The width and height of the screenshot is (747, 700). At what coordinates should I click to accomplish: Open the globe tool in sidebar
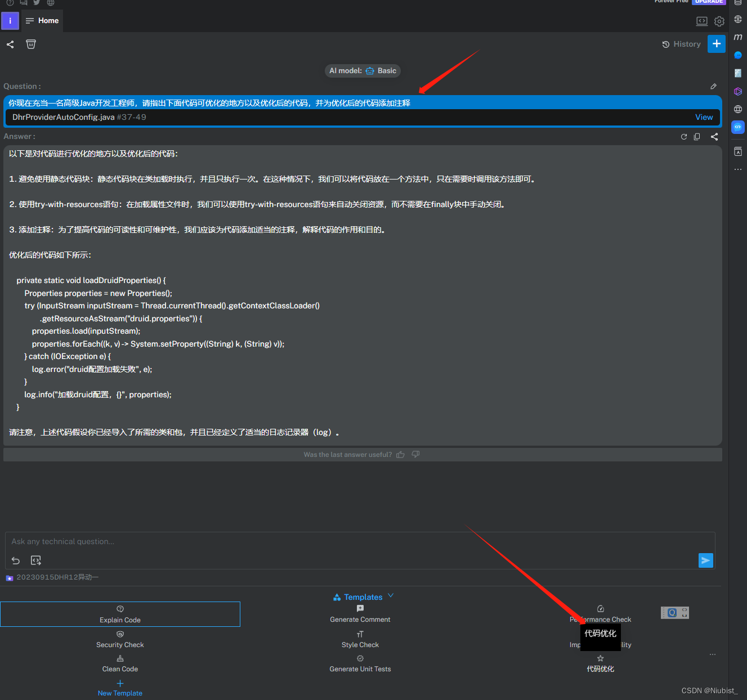[x=738, y=109]
